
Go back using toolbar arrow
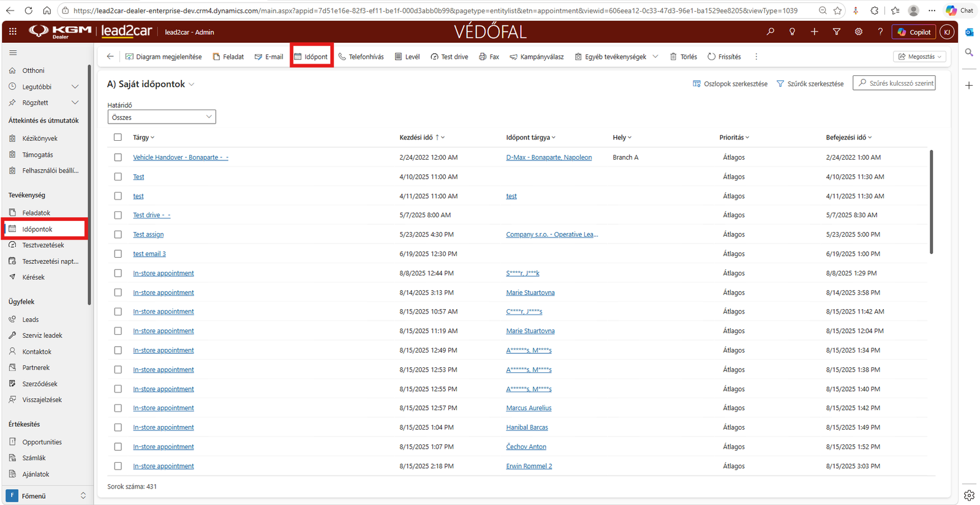110,56
